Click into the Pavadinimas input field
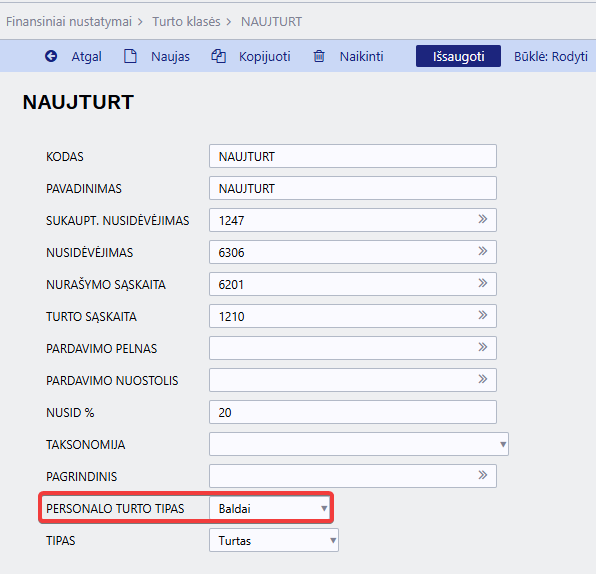 pos(353,188)
